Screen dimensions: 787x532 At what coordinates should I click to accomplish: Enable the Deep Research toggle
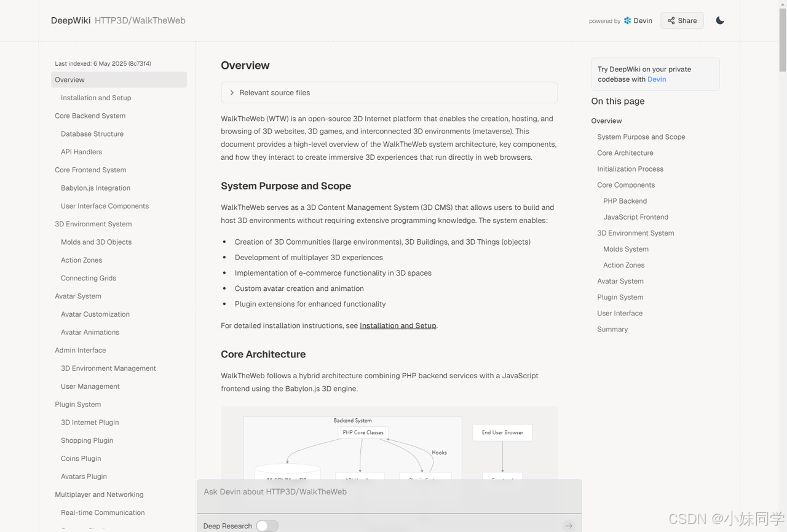pos(267,526)
